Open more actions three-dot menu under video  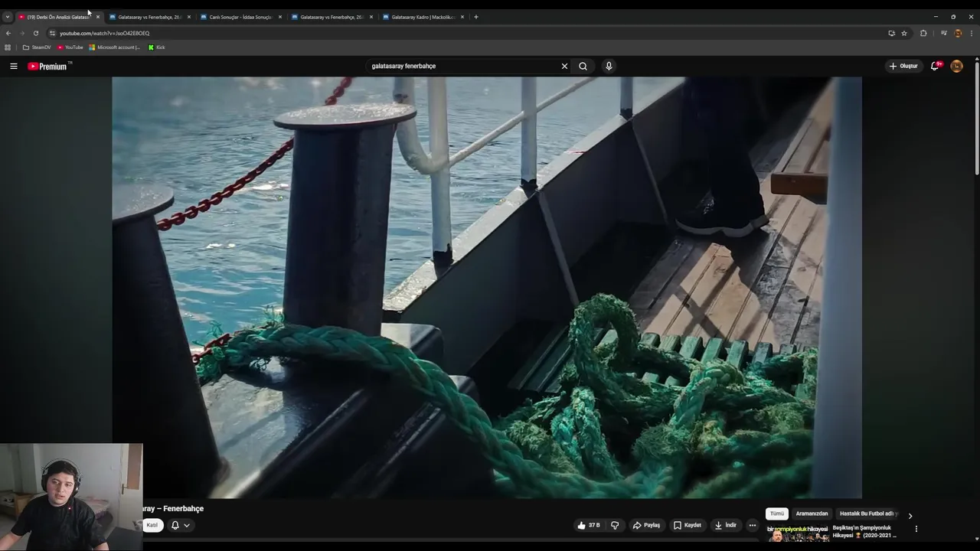click(753, 525)
